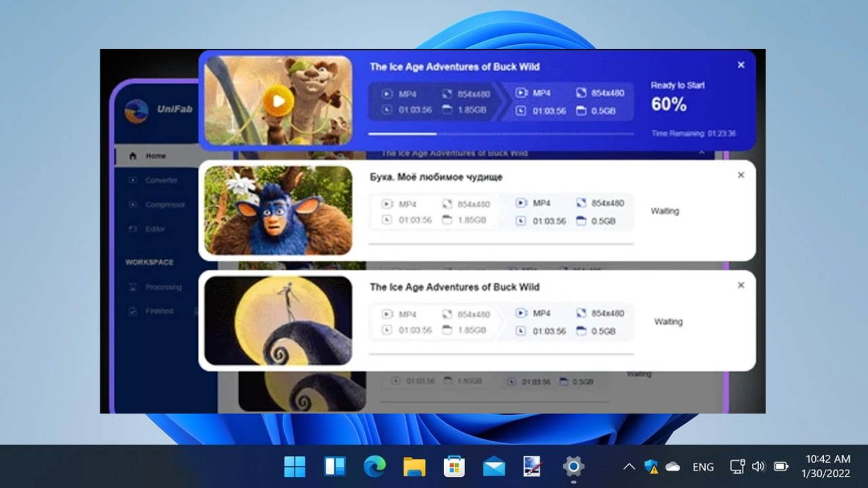Click output resolution icon on 60% task
This screenshot has height=488, width=868.
pyautogui.click(x=581, y=93)
